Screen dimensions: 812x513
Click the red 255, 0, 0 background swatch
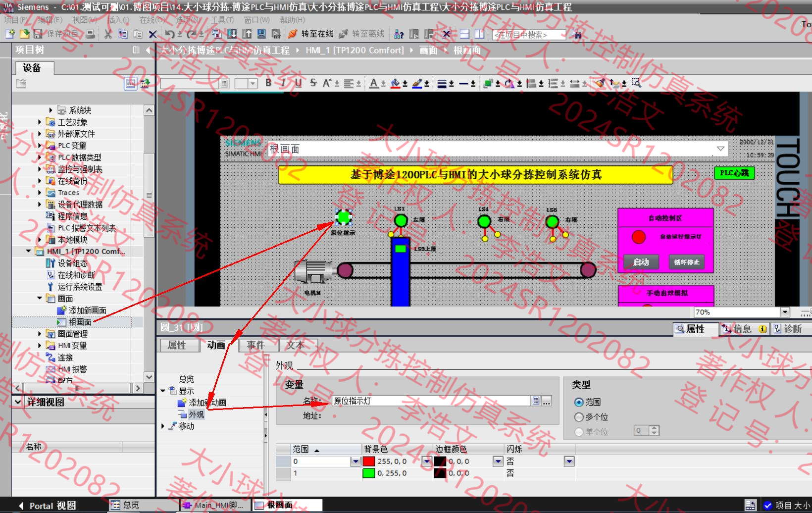click(369, 462)
